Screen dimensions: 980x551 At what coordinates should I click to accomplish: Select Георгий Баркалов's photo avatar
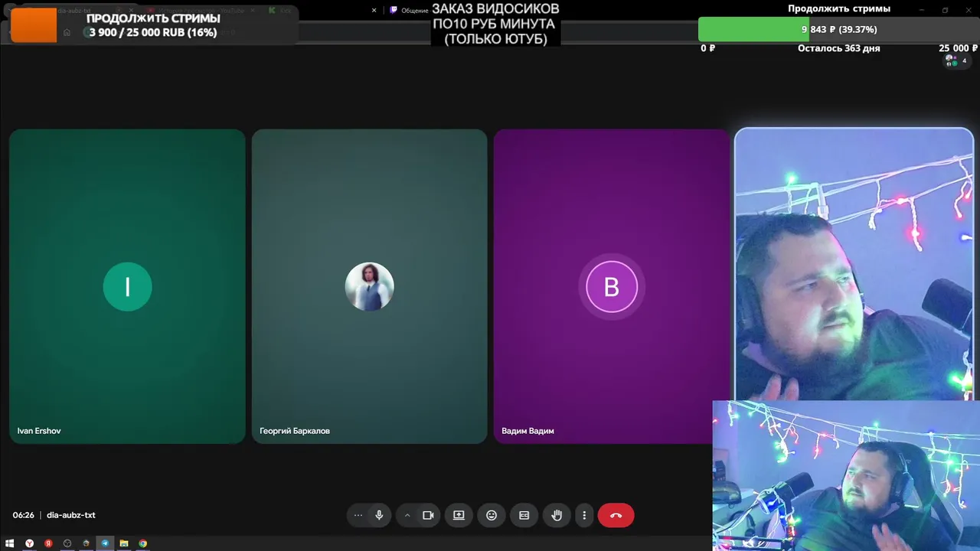coord(369,287)
